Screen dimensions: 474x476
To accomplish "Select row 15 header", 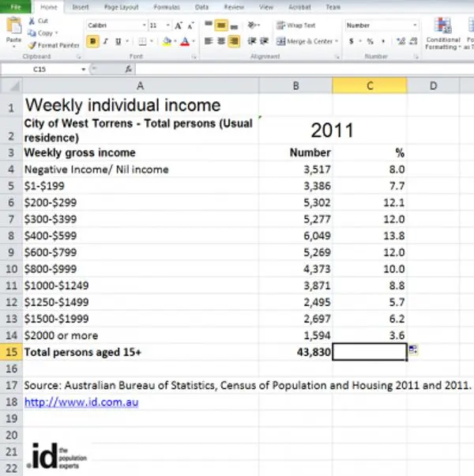I will click(11, 352).
